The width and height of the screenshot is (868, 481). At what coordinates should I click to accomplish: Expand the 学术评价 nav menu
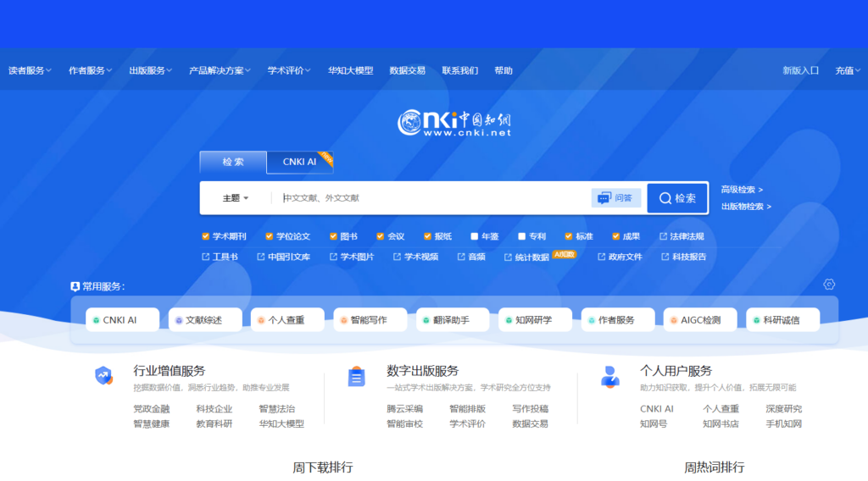tap(289, 71)
